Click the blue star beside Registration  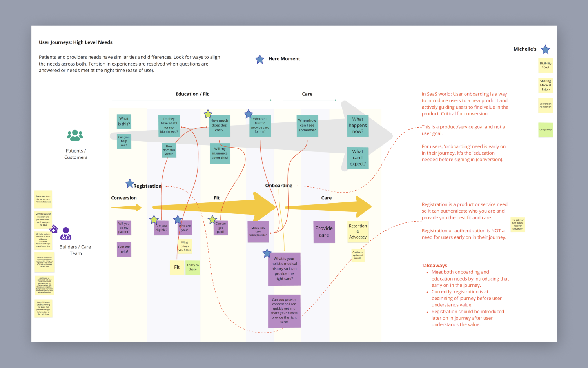pos(129,183)
